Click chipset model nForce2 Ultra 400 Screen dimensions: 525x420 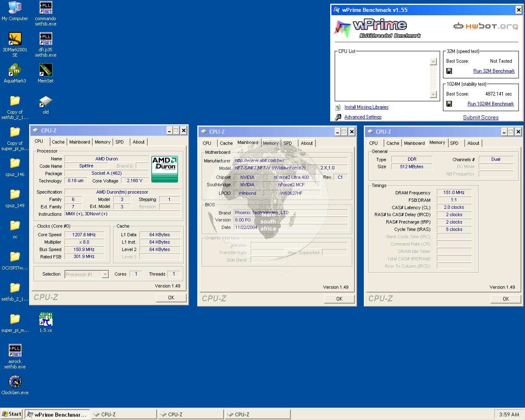[x=291, y=177]
